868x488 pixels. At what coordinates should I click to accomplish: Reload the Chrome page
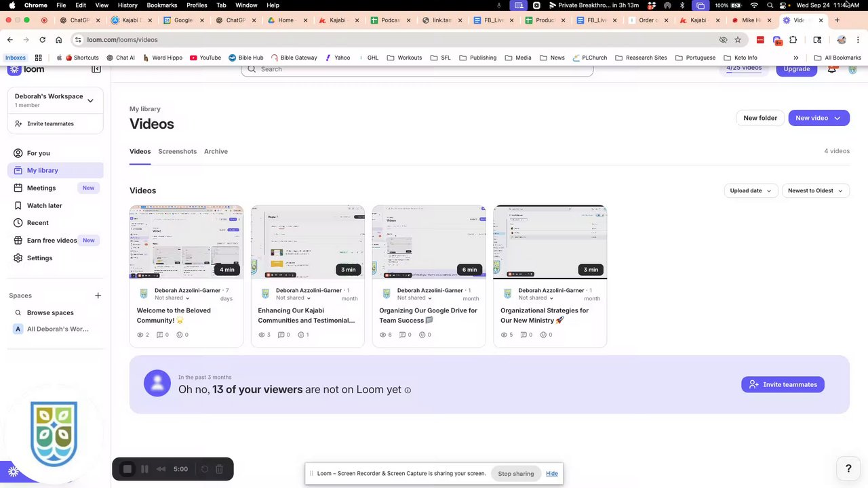point(42,40)
